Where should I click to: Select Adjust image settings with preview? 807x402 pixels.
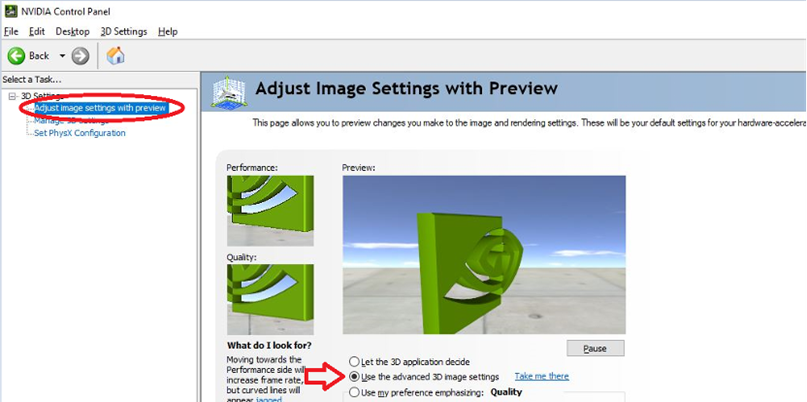point(100,108)
